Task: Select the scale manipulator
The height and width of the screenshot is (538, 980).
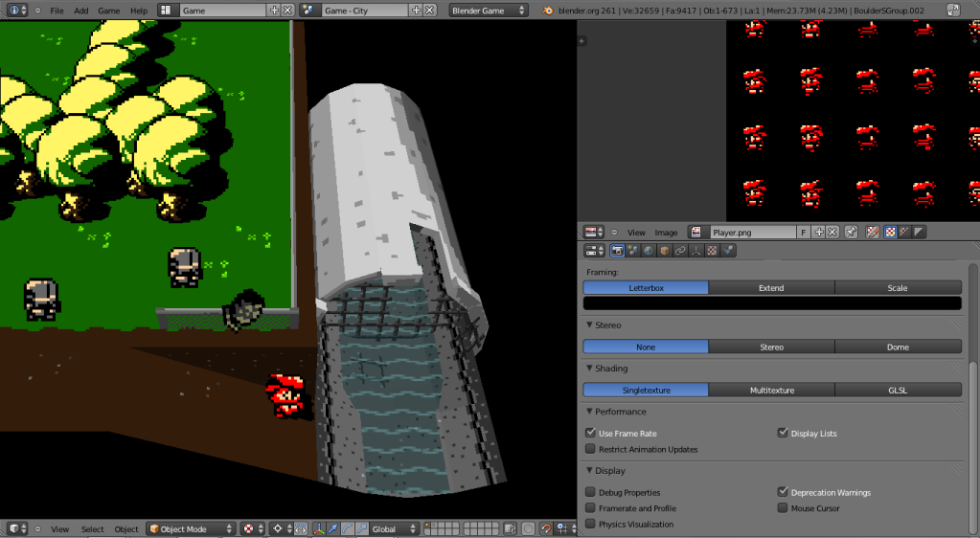Action: tap(362, 529)
